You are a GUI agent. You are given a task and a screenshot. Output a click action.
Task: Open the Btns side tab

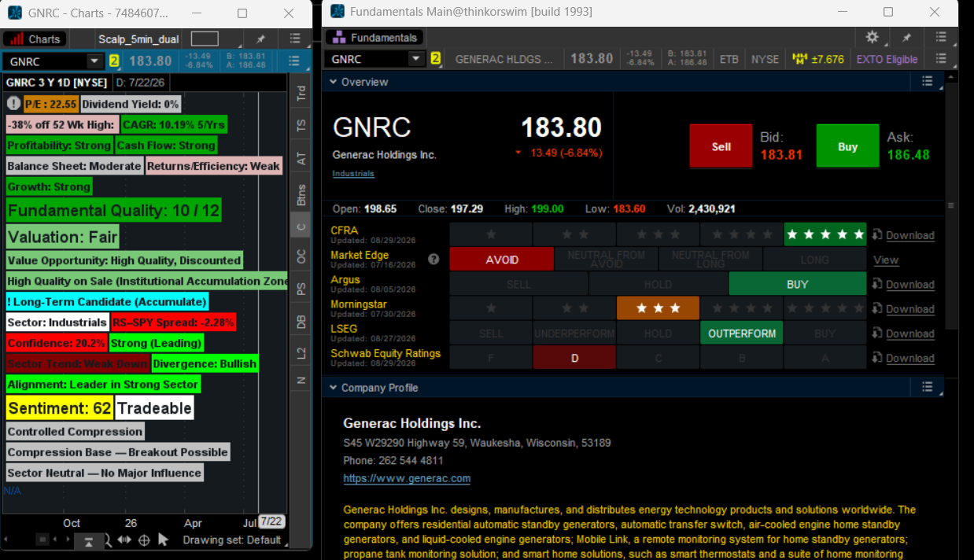point(301,194)
